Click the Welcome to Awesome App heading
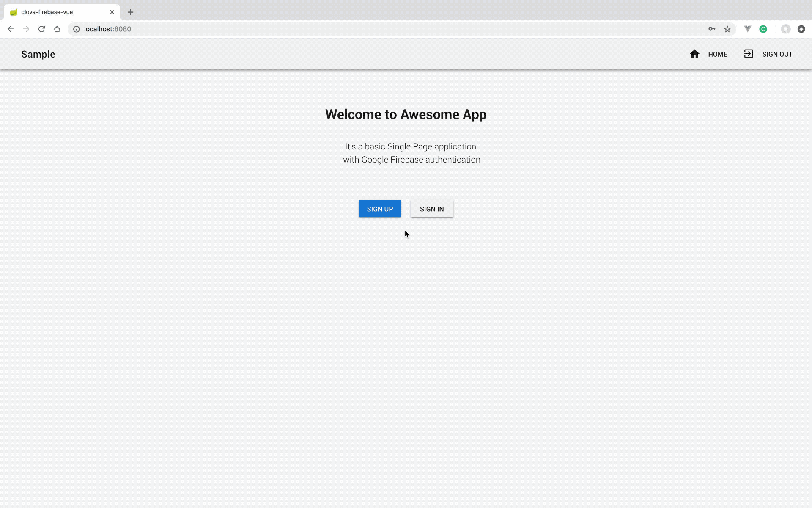The image size is (812, 508). point(406,115)
